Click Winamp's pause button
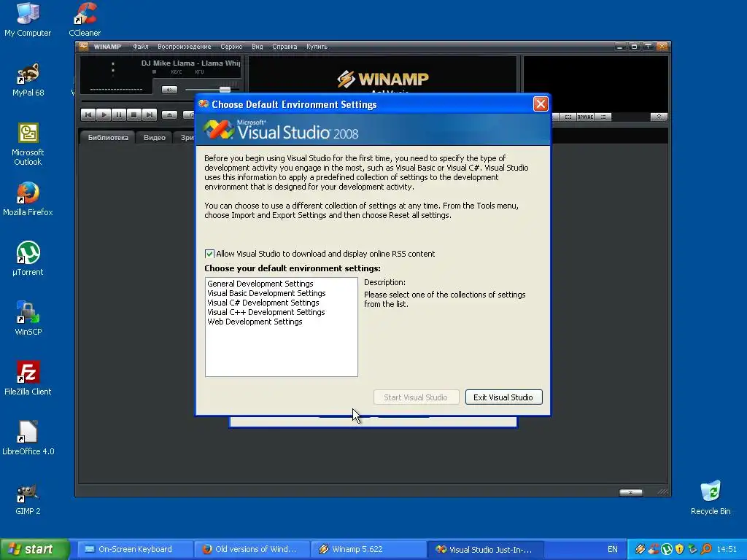 pos(119,114)
